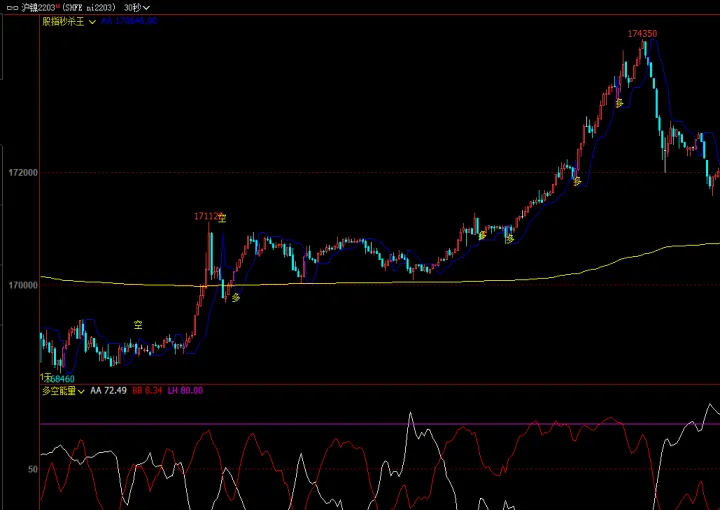Click the 174350 high price label
The height and width of the screenshot is (510, 720).
642,34
